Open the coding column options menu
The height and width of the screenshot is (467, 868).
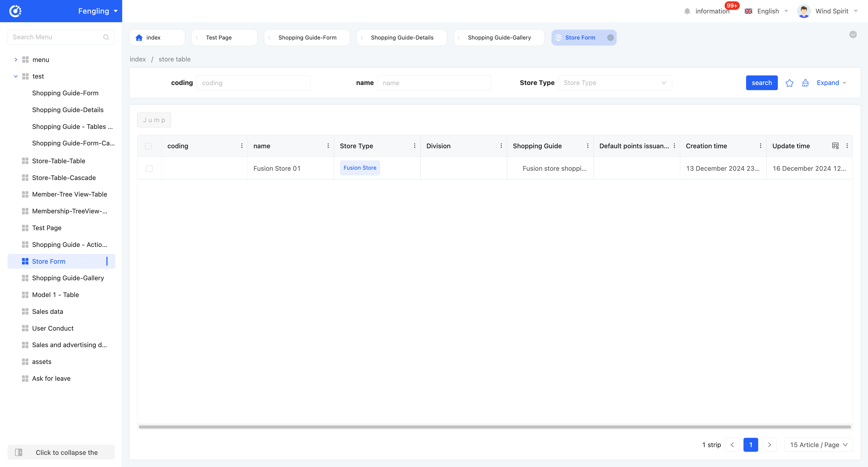coord(242,146)
